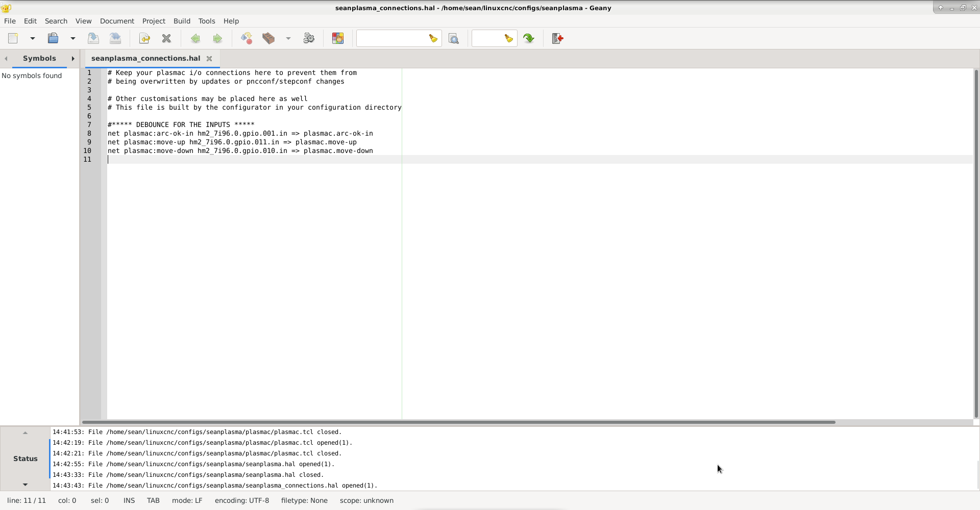
Task: Create a new file with toolbar icon
Action: pos(13,38)
